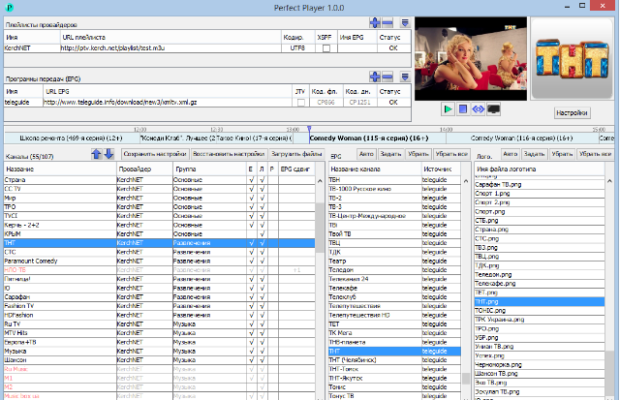Select KerchNET playlist URL field

tap(170, 48)
